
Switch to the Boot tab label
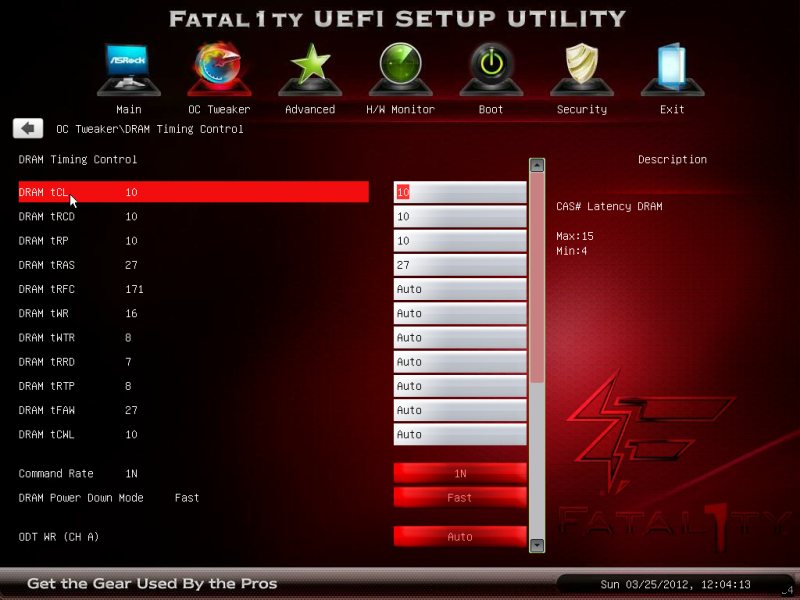pyautogui.click(x=491, y=109)
